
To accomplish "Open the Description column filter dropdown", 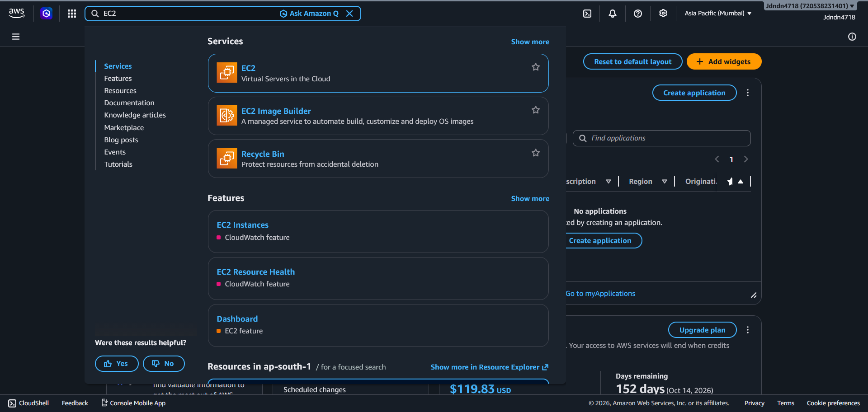I will (x=609, y=182).
